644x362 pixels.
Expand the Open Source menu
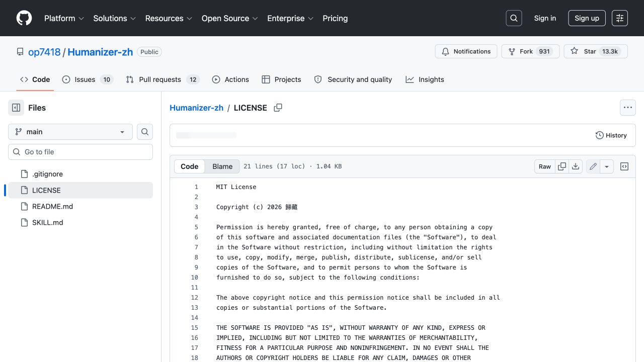click(230, 18)
